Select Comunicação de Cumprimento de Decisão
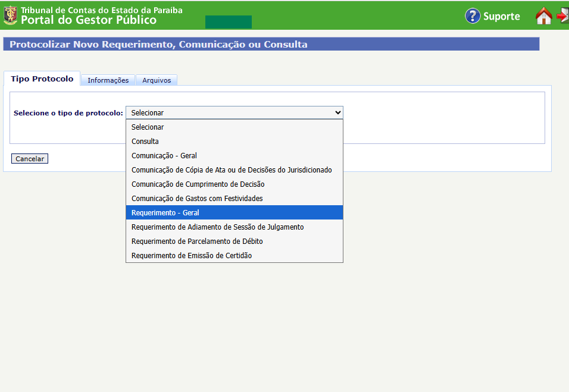The height and width of the screenshot is (392, 569). pyautogui.click(x=235, y=184)
